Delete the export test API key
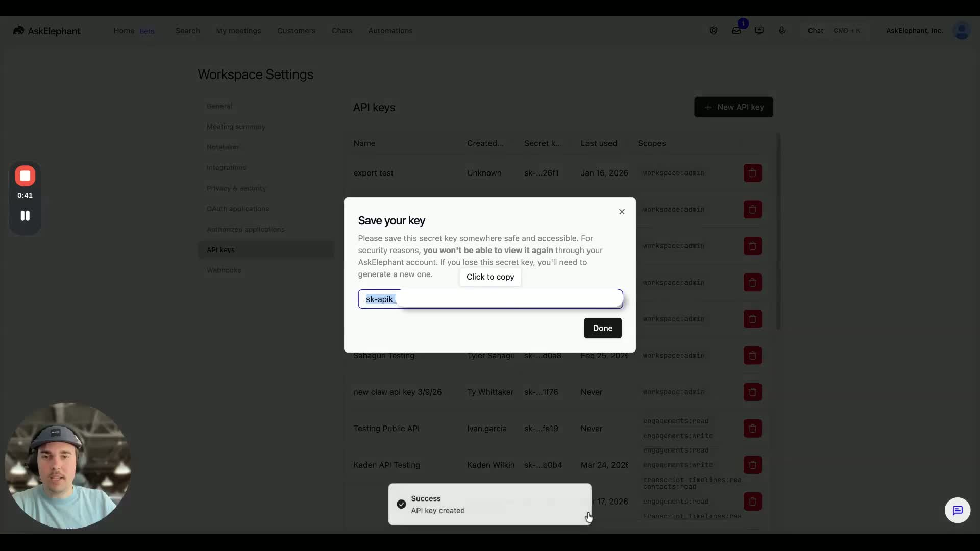The width and height of the screenshot is (980, 551). [752, 173]
